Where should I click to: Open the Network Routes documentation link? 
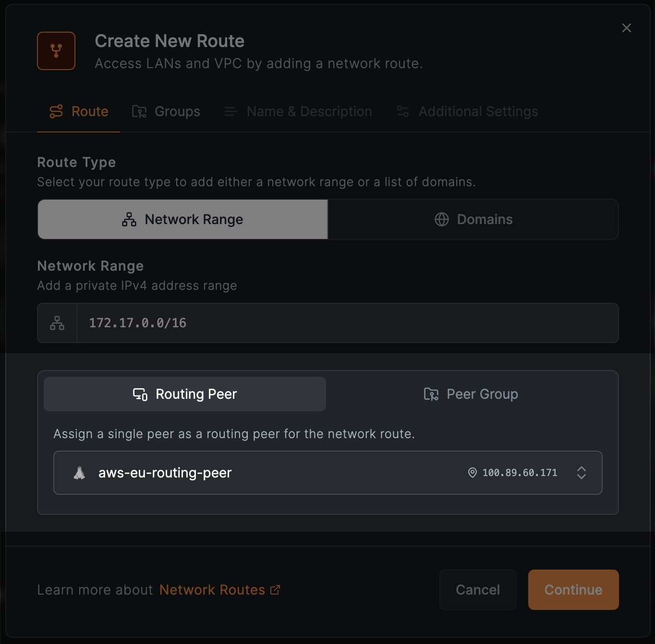(x=213, y=590)
